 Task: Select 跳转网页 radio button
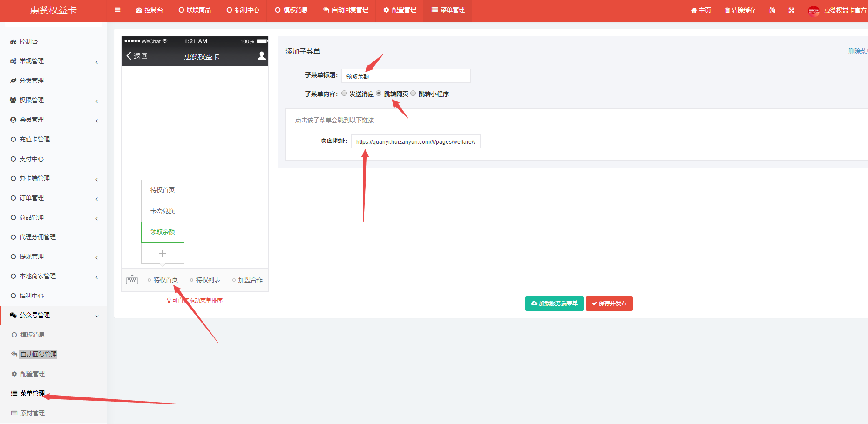379,93
